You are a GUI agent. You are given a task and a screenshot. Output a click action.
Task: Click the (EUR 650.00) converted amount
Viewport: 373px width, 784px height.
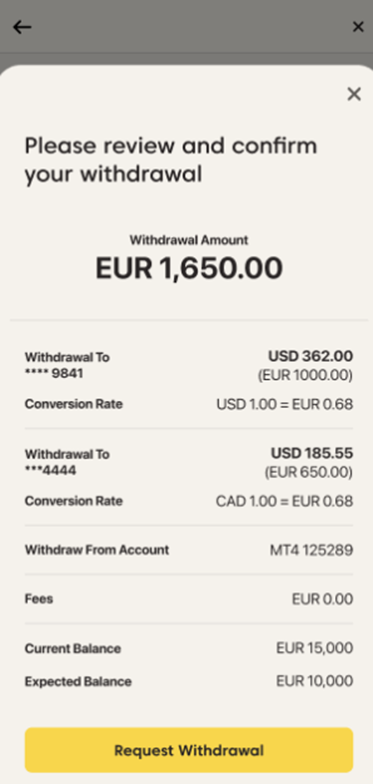308,472
